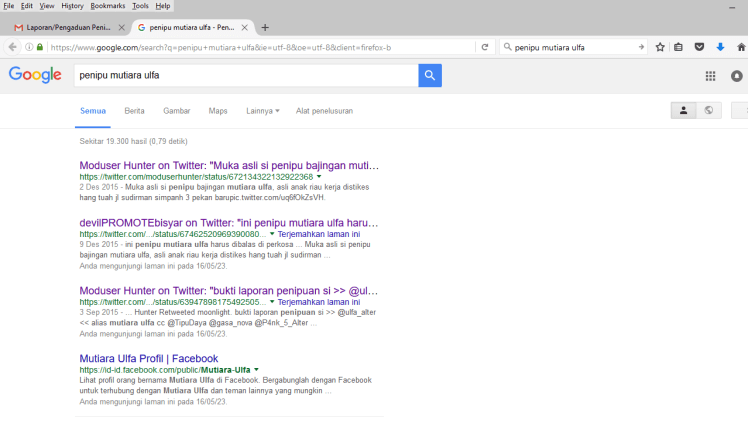The width and height of the screenshot is (748, 426).
Task: Expand the Lainnya dropdown
Action: (262, 111)
